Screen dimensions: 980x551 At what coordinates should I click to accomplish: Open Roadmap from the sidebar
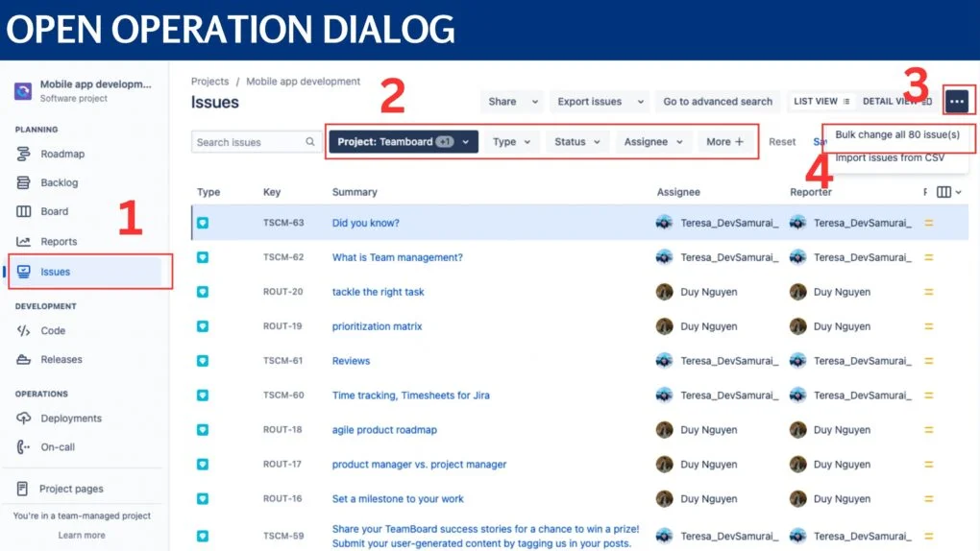(61, 154)
